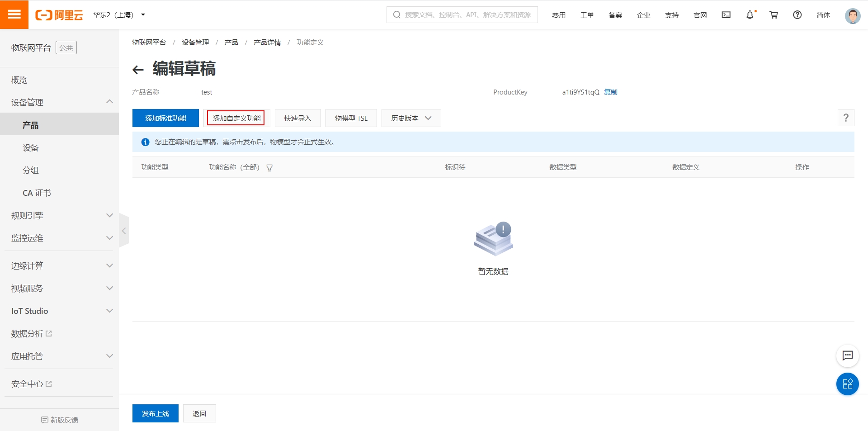
Task: Open the CloudShell terminal icon
Action: pyautogui.click(x=726, y=15)
